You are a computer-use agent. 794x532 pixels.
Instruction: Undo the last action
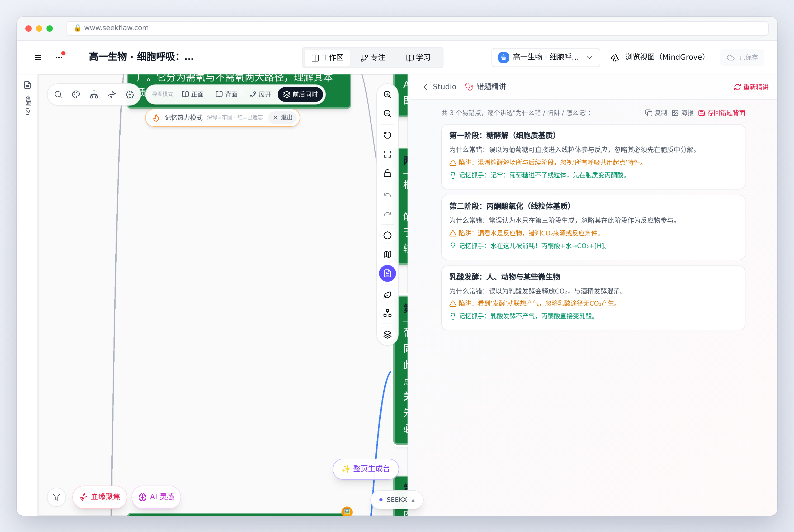point(387,195)
